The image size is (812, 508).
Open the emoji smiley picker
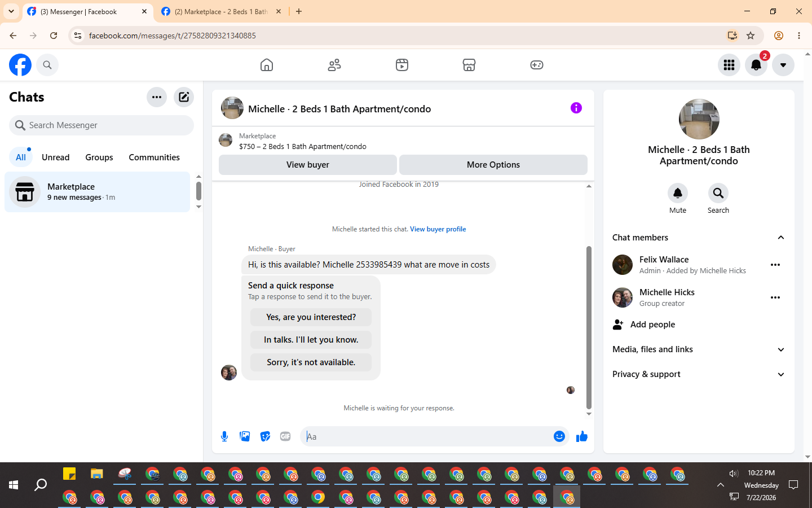[559, 436]
